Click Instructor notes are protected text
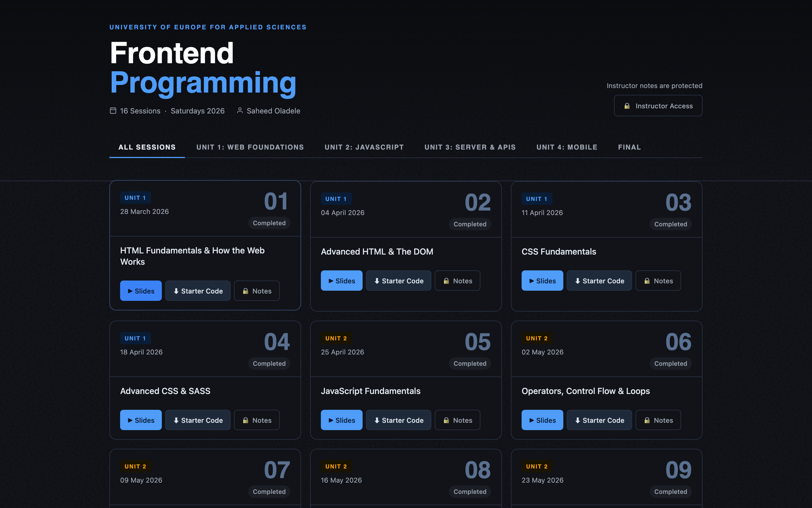Image resolution: width=812 pixels, height=508 pixels. (654, 86)
